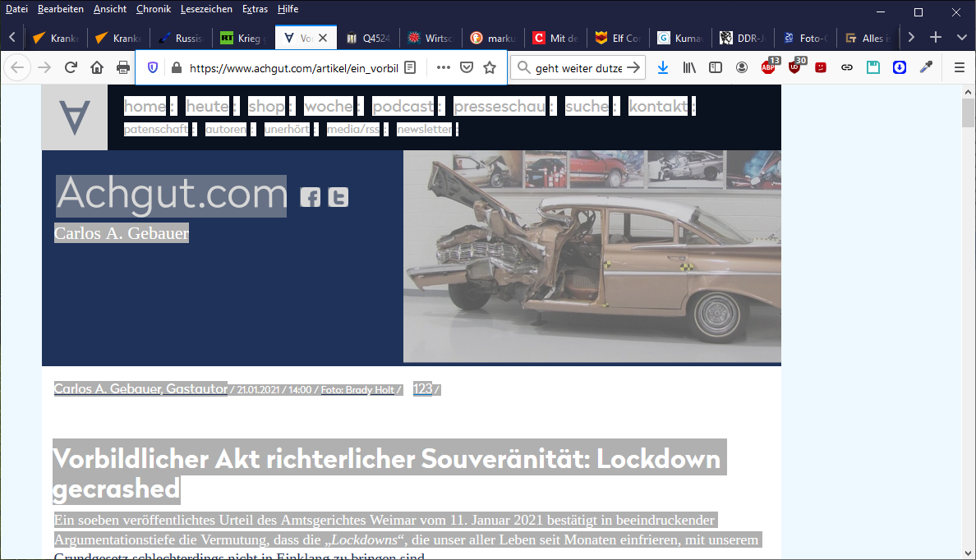Switch to the Q4524 tab

click(x=369, y=38)
